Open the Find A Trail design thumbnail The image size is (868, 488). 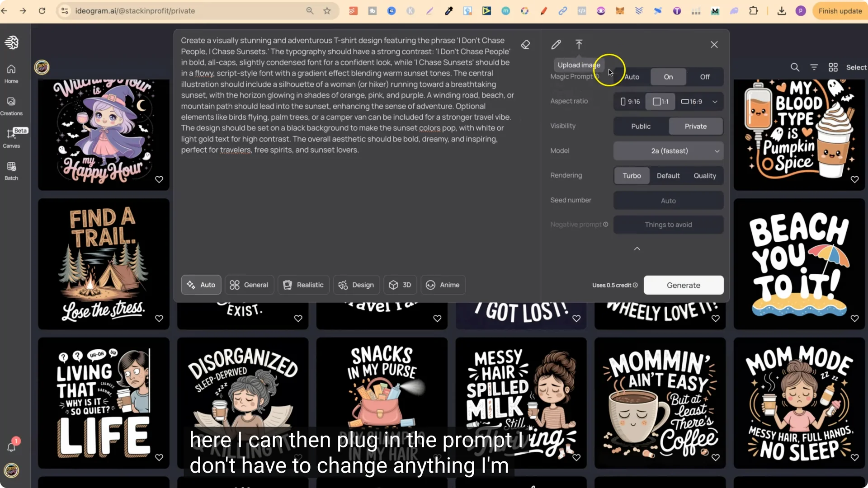click(x=104, y=263)
